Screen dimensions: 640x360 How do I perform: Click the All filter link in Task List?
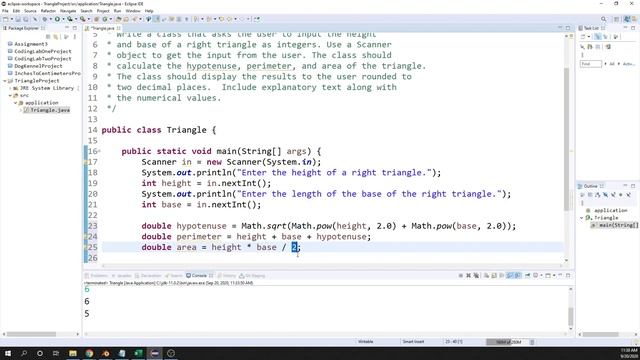pyautogui.click(x=612, y=64)
